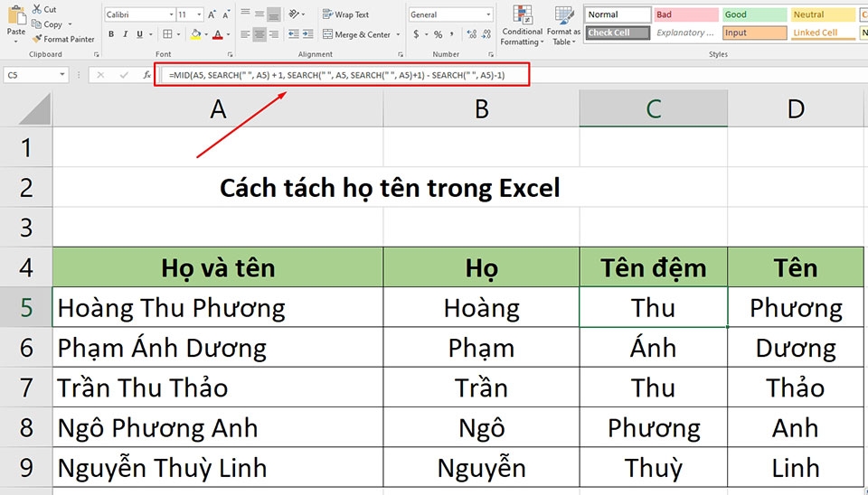Cut the selection with the scissors icon
Viewport: 868px width, 495px height.
pyautogui.click(x=37, y=9)
